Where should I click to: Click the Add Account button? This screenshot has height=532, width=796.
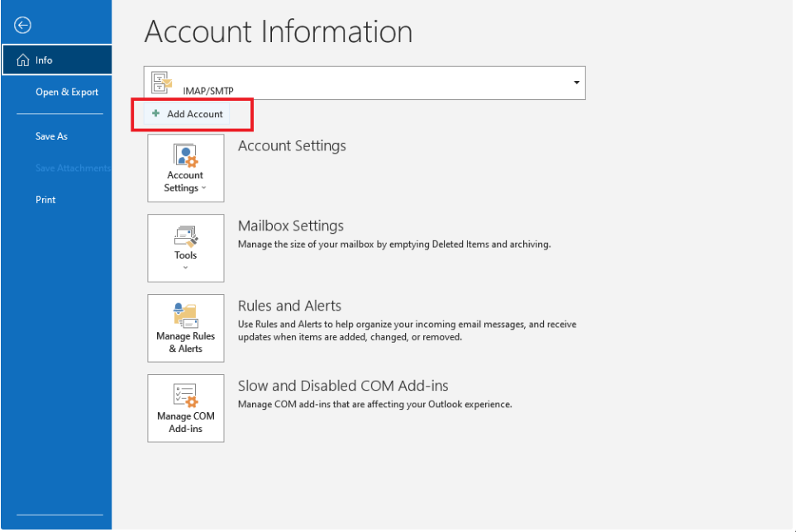coord(188,114)
